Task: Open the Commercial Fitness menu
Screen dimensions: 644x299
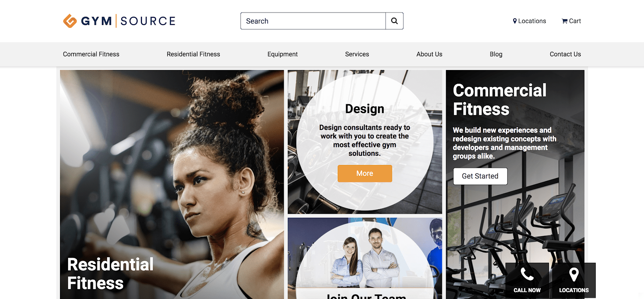Action: 91,54
